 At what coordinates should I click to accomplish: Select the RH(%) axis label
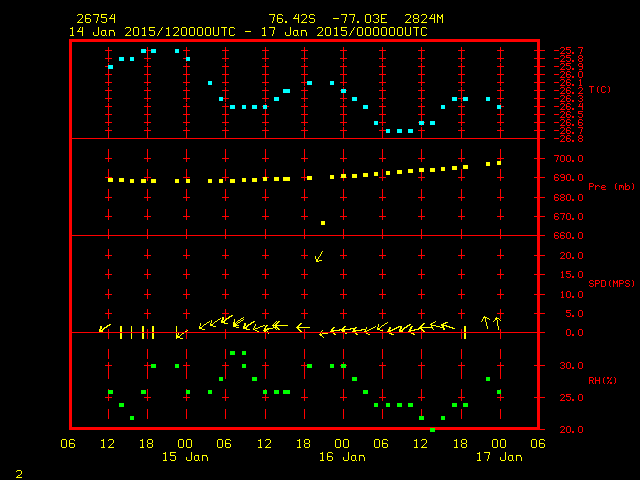pyautogui.click(x=602, y=380)
